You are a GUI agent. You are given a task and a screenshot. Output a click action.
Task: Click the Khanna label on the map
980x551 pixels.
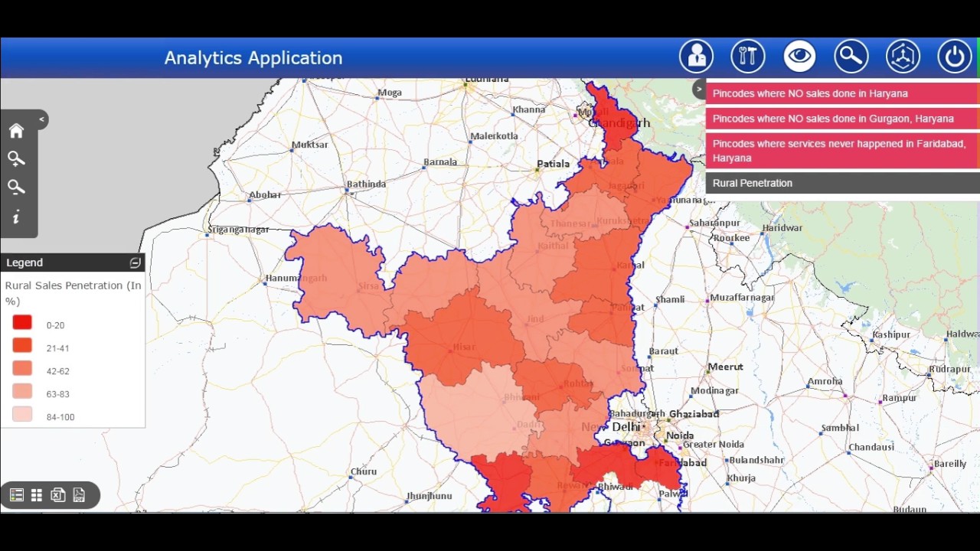pos(529,110)
